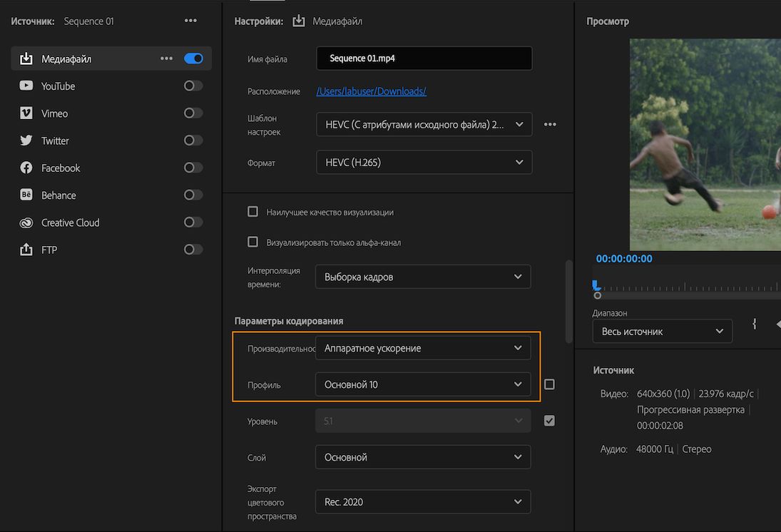Click the Vimeo icon in sidebar
The height and width of the screenshot is (532, 781).
(26, 113)
